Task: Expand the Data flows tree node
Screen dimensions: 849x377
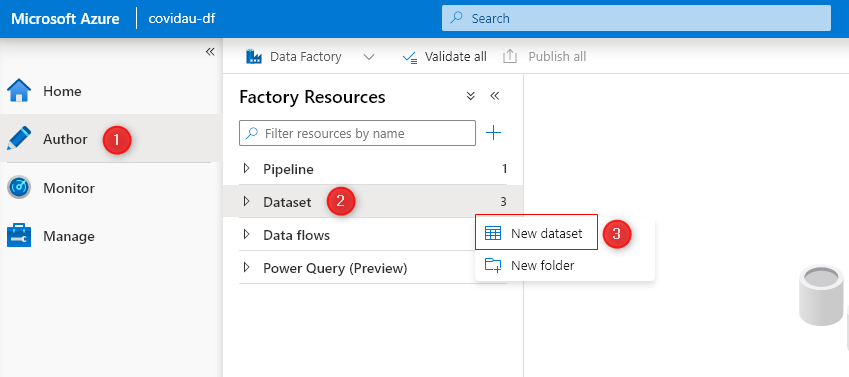Action: (247, 235)
